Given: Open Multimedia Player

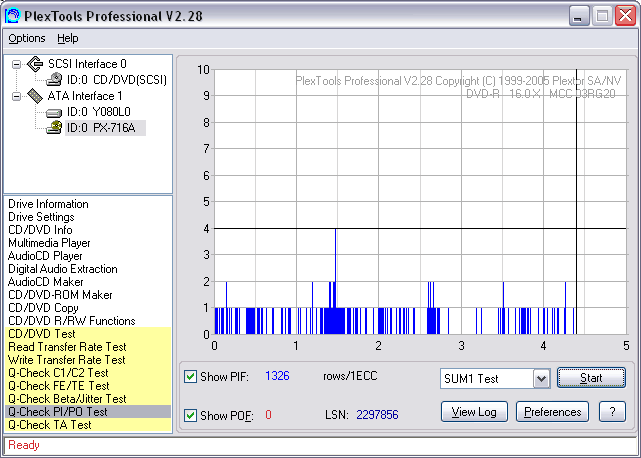Looking at the screenshot, I should (49, 243).
